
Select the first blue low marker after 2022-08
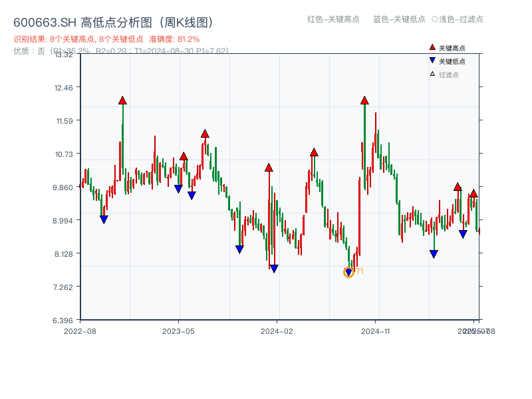pos(104,218)
